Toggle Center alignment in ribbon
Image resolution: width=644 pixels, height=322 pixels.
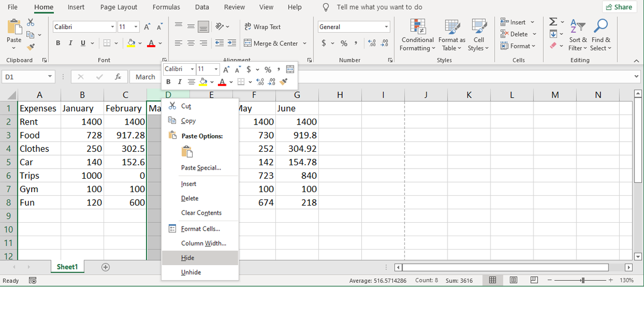point(191,43)
